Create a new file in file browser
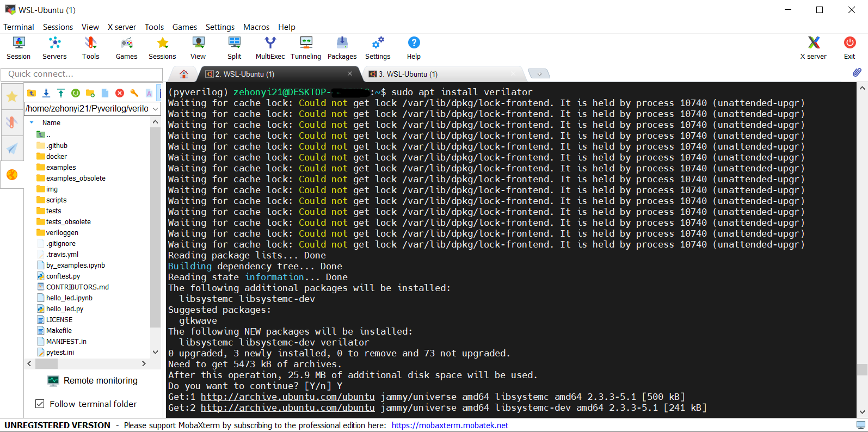Image resolution: width=868 pixels, height=432 pixels. pos(105,93)
